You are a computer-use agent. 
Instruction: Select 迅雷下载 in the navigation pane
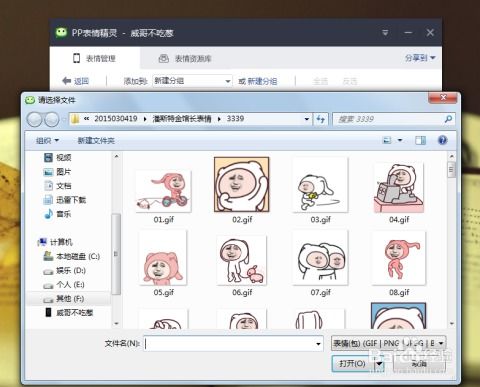65,200
